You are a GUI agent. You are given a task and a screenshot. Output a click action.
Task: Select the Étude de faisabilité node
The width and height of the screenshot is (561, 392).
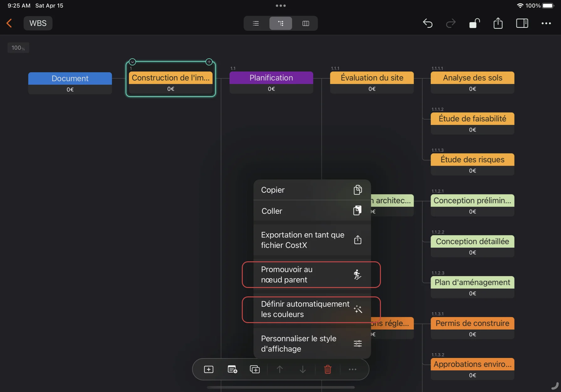pos(472,119)
